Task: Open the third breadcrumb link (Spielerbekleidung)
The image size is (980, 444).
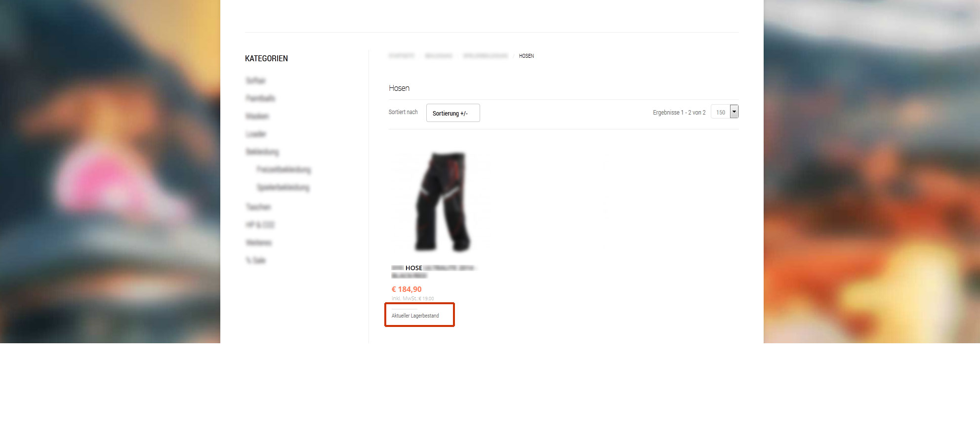Action: [x=485, y=56]
